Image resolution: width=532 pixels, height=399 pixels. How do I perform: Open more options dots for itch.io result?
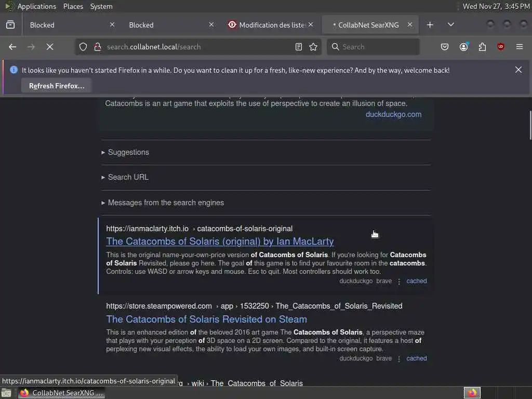(399, 281)
